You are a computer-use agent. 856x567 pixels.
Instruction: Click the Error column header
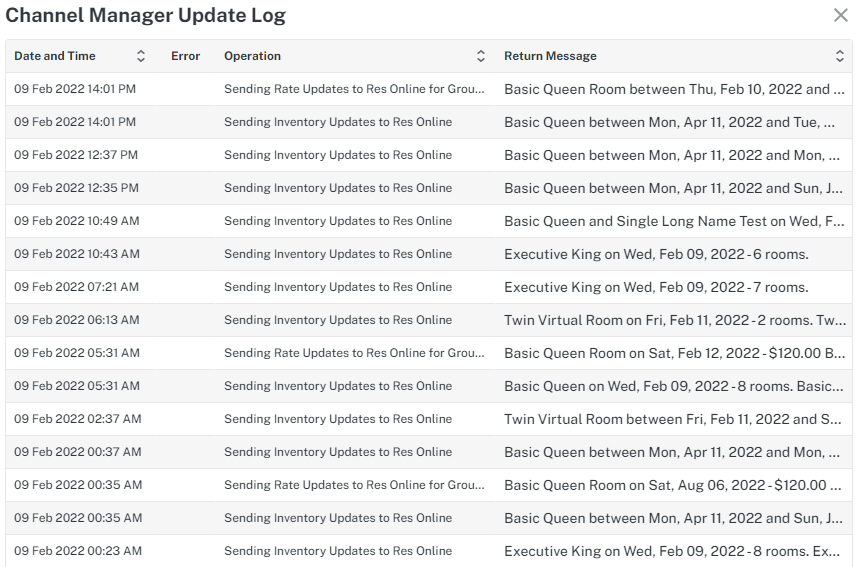point(186,56)
